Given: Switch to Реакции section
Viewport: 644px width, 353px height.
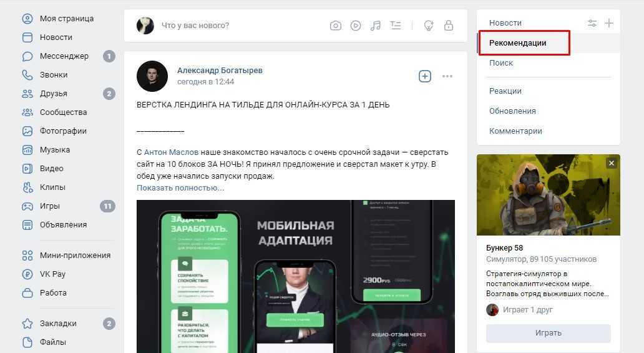Looking at the screenshot, I should click(x=505, y=91).
